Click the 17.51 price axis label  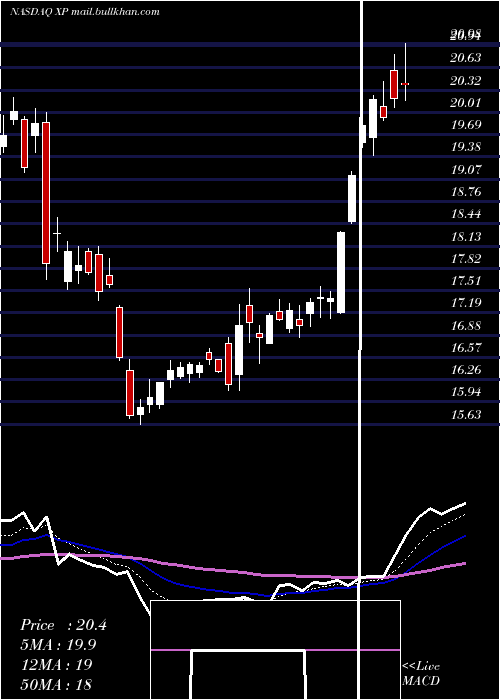click(x=466, y=281)
